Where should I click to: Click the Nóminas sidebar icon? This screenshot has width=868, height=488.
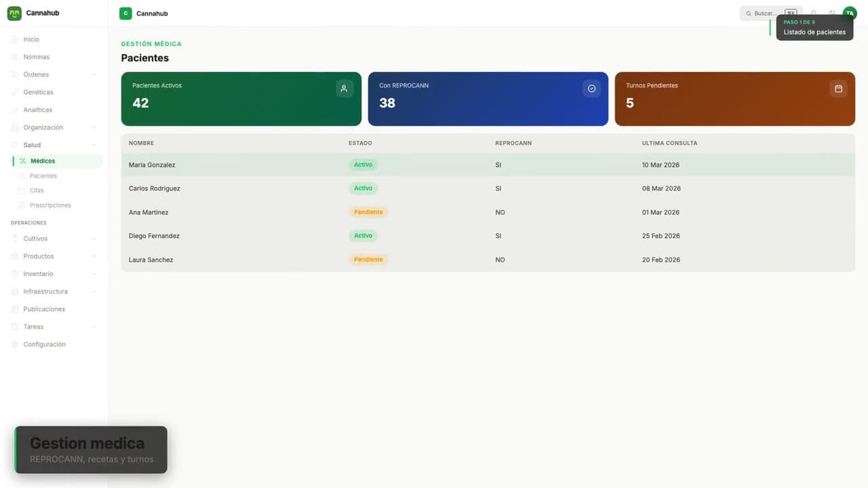[15, 57]
